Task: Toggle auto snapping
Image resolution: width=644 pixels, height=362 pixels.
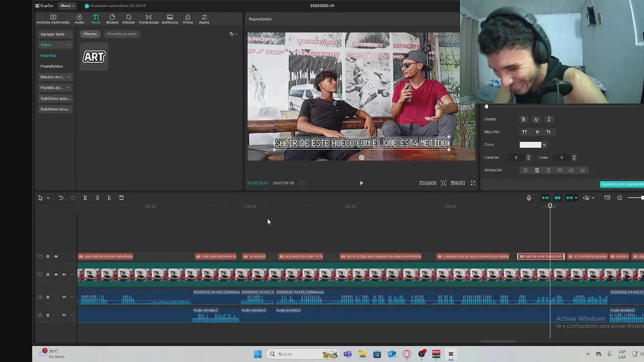Action: click(x=557, y=198)
